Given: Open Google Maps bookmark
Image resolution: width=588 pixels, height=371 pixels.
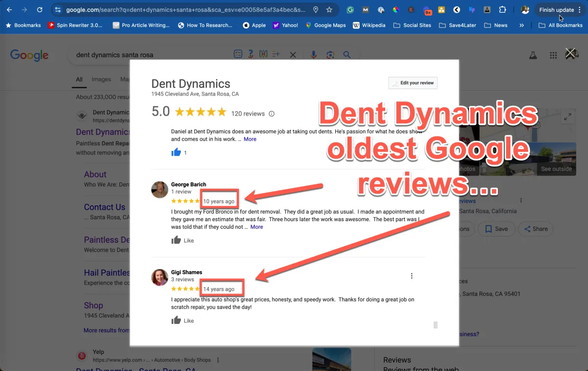Looking at the screenshot, I should click(x=325, y=25).
